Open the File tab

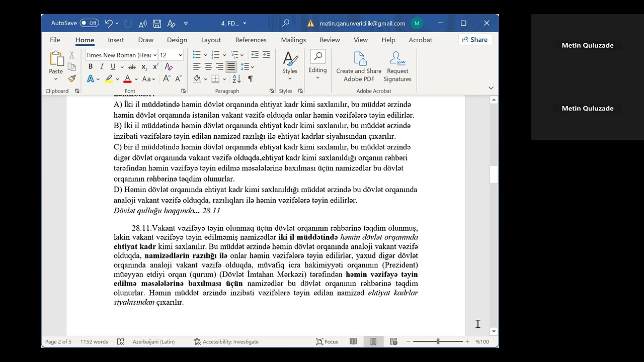point(55,40)
